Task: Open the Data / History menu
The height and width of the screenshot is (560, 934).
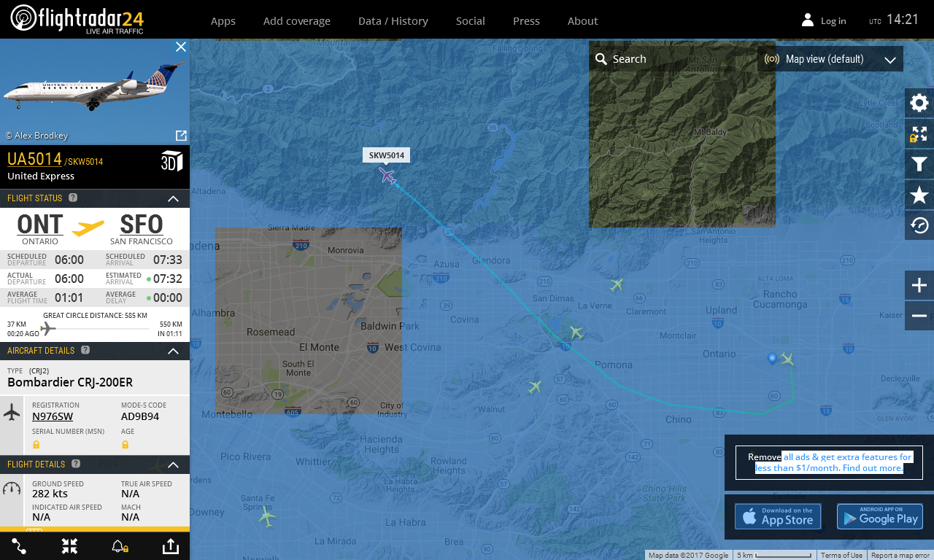Action: click(x=393, y=21)
